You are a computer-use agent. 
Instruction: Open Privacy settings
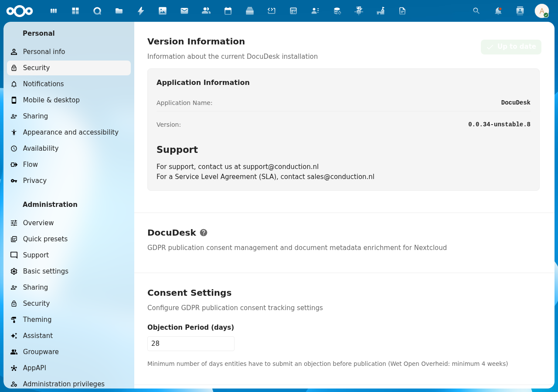[x=69, y=181]
